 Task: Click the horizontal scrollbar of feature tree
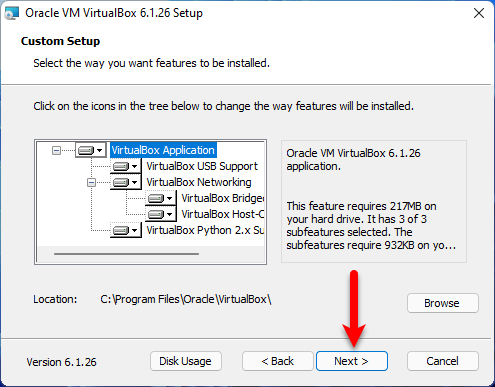coord(126,254)
